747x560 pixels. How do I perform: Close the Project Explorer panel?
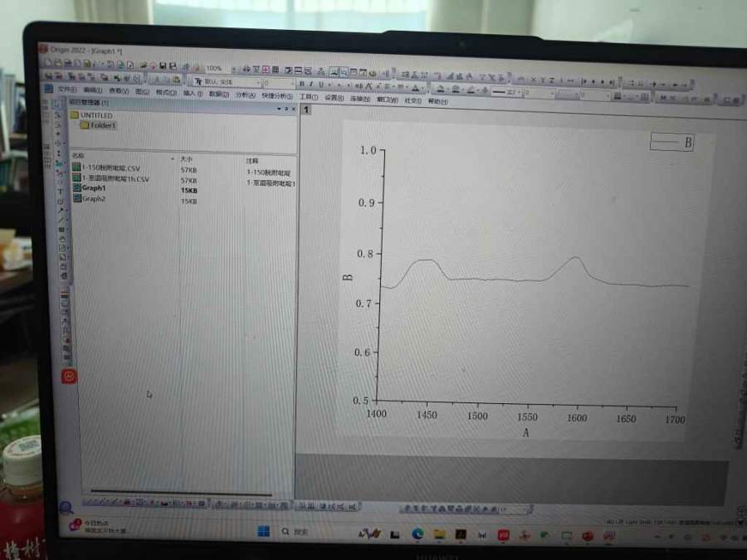(x=294, y=109)
